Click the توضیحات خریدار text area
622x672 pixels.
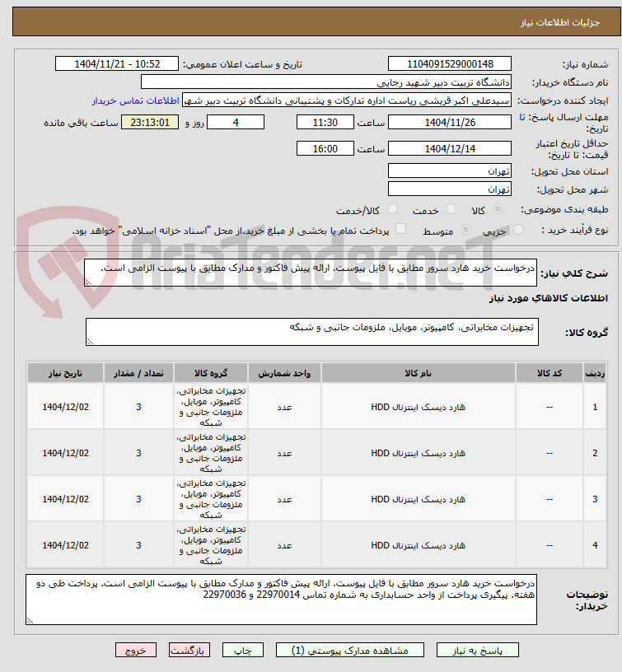point(281,600)
